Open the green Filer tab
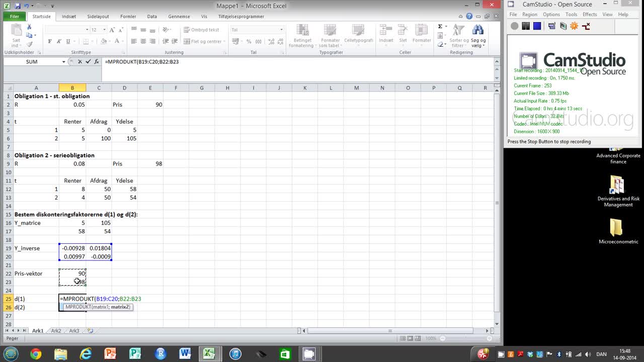The image size is (644, 362). [x=15, y=16]
